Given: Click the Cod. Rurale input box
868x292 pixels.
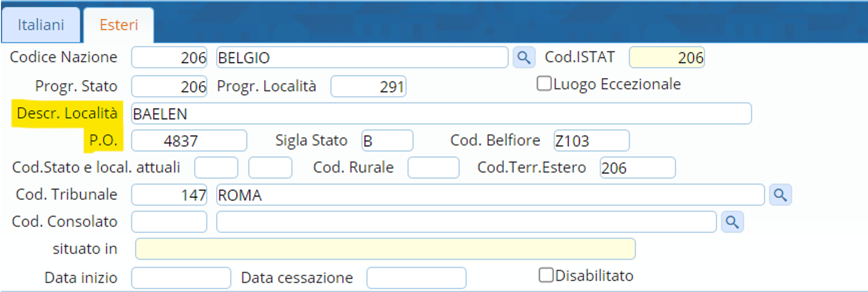Looking at the screenshot, I should 433,168.
